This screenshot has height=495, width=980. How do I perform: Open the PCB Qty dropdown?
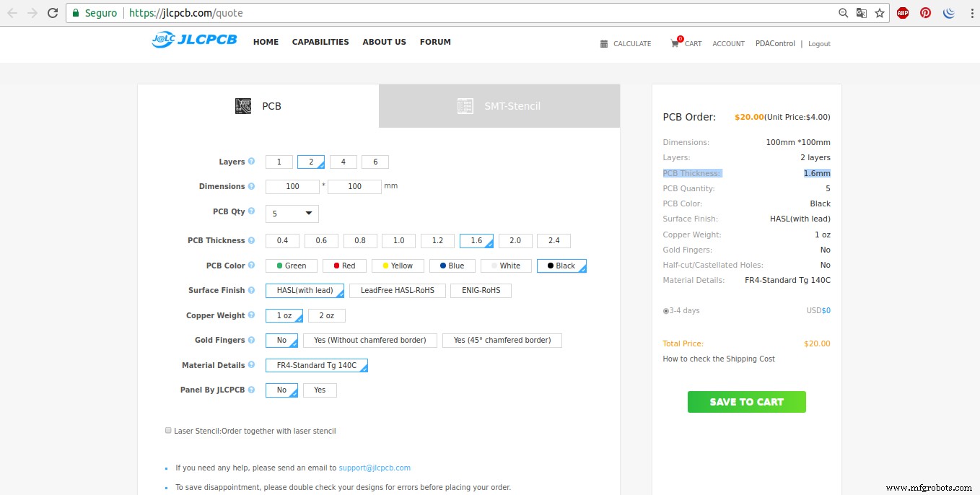coord(292,214)
